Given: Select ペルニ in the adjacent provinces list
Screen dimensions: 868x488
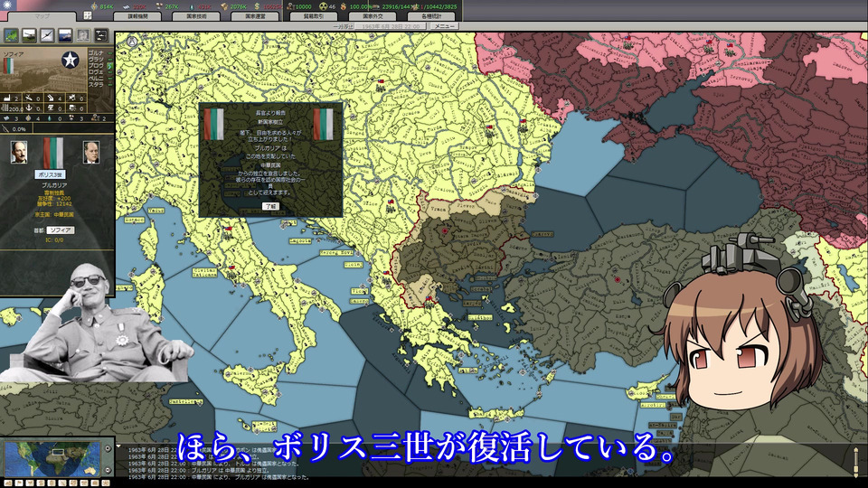Looking at the screenshot, I should (96, 79).
